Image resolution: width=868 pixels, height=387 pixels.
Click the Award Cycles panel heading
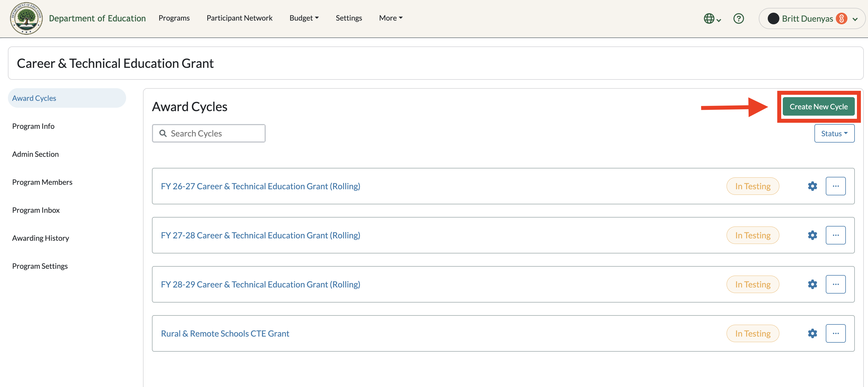point(190,107)
